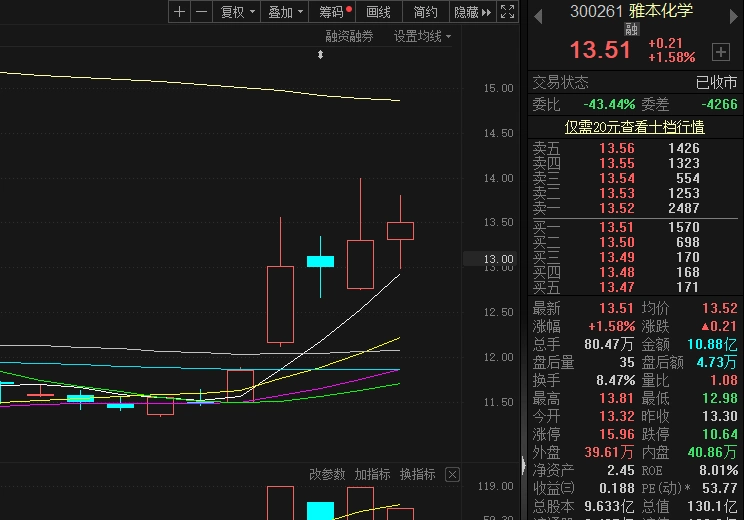Zoom out chart with minus button
The image size is (744, 520).
201,12
